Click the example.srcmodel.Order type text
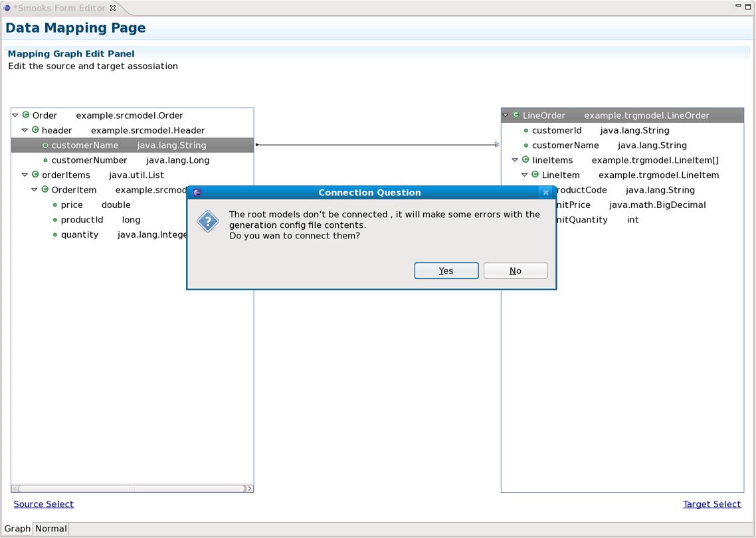The height and width of the screenshot is (538, 756). (130, 115)
